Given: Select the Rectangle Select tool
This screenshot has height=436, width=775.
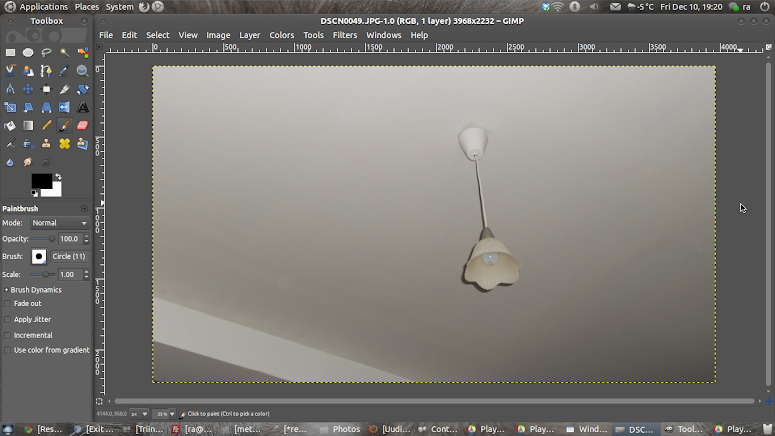Looking at the screenshot, I should (10, 53).
